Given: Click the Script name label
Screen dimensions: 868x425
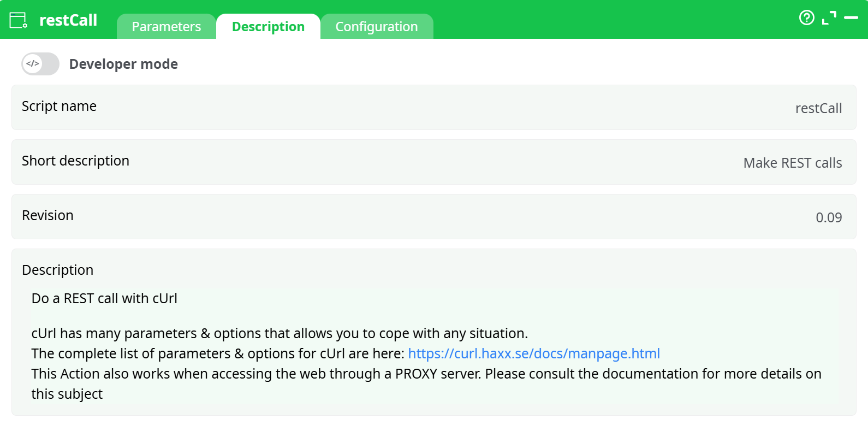Looking at the screenshot, I should [x=59, y=106].
